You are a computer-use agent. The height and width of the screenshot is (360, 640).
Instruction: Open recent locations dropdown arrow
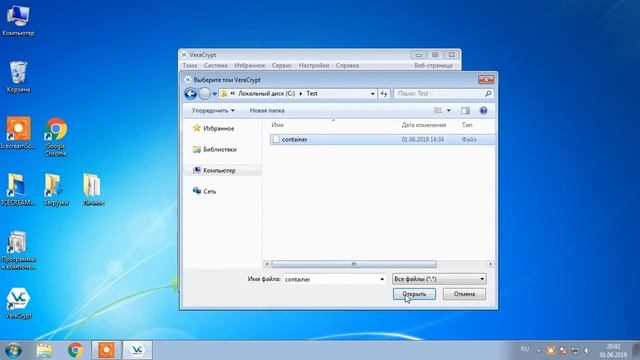pyautogui.click(x=215, y=94)
